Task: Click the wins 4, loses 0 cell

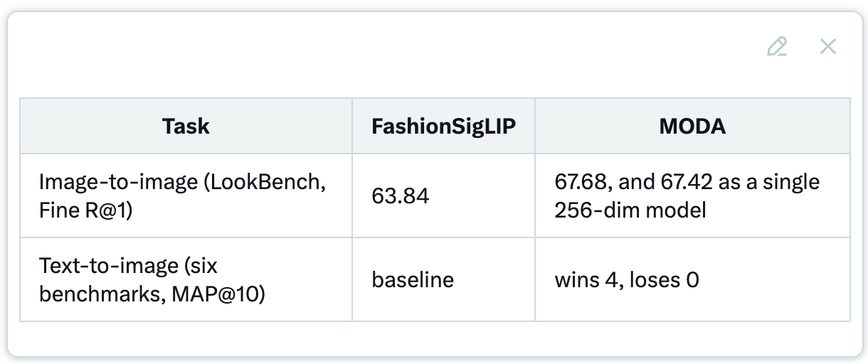Action: pyautogui.click(x=692, y=279)
